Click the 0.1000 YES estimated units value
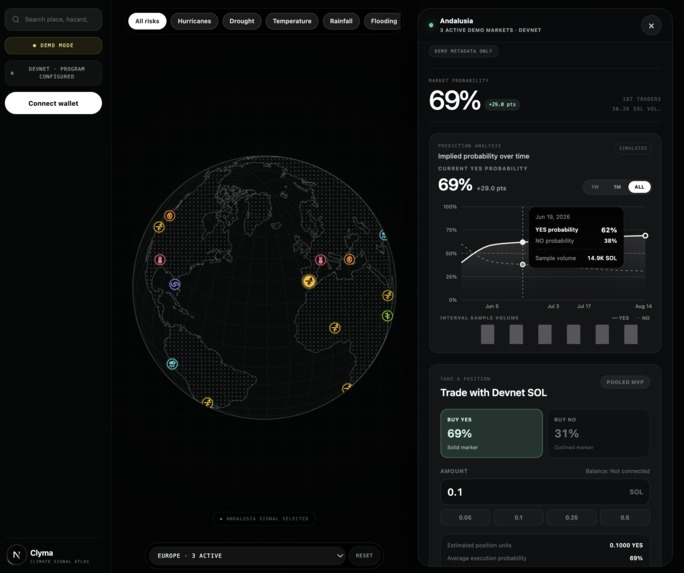684x573 pixels. (x=626, y=545)
